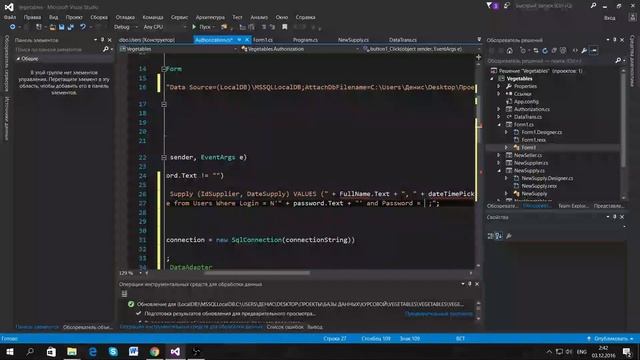Switch to the Form1.cs editor tab

click(263, 40)
